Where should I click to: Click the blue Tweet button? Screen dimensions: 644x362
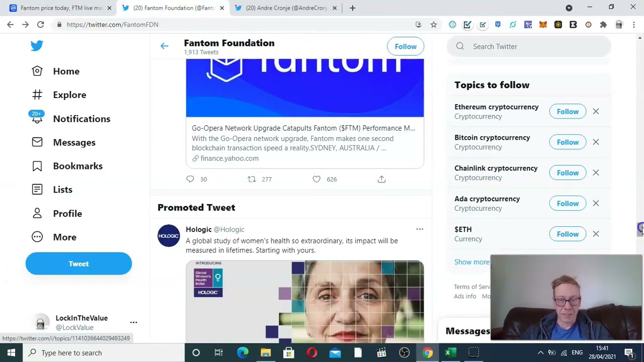(78, 263)
